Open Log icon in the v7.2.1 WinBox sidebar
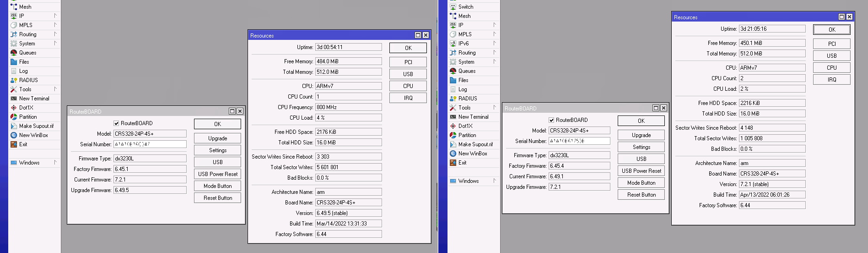The image size is (868, 253). [x=453, y=89]
